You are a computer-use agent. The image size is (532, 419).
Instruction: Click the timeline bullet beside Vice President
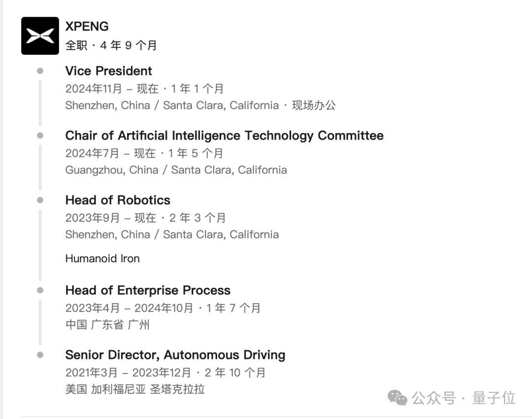pos(40,71)
